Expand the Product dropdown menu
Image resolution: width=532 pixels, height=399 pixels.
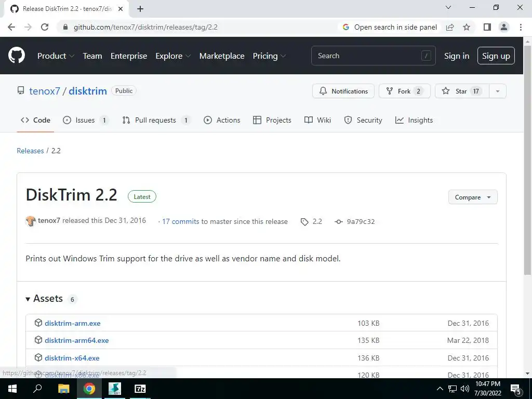tap(56, 56)
